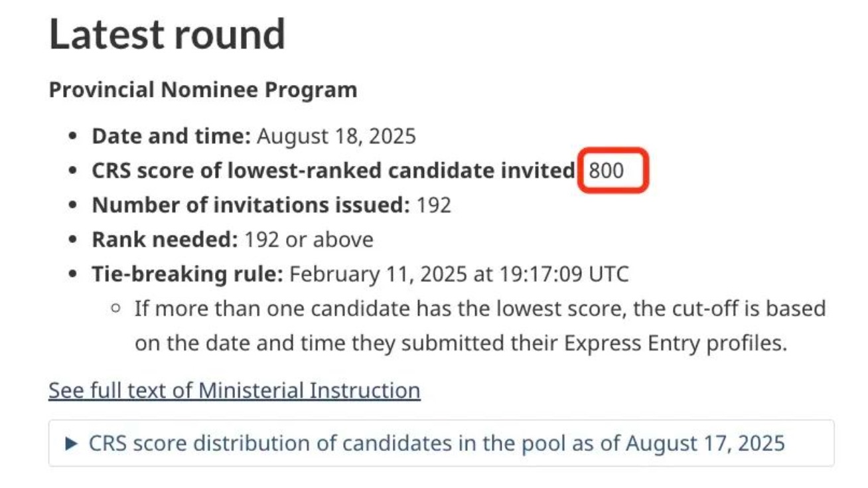Click the "192 or above" rank value
This screenshot has width=868, height=488.
tap(309, 240)
